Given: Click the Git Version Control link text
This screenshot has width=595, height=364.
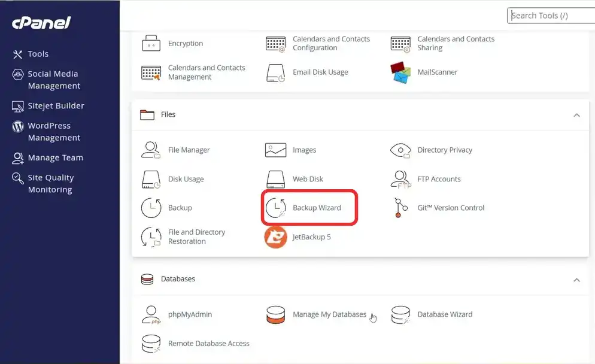Looking at the screenshot, I should click(x=451, y=208).
